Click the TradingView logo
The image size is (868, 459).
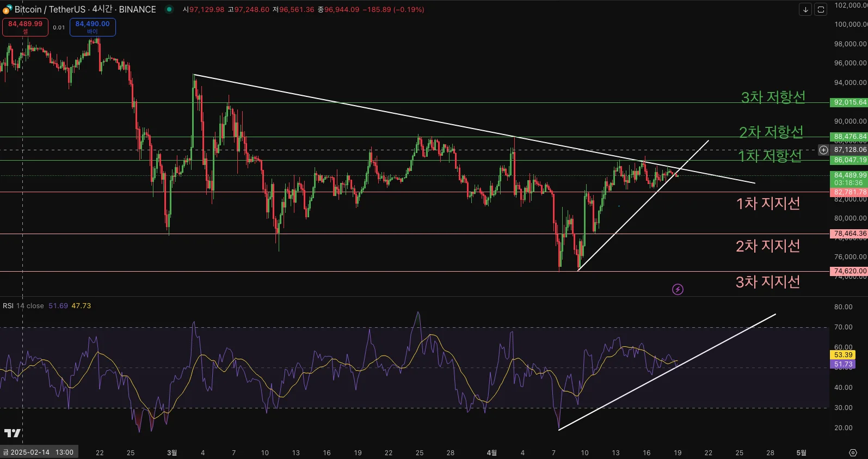click(x=13, y=433)
